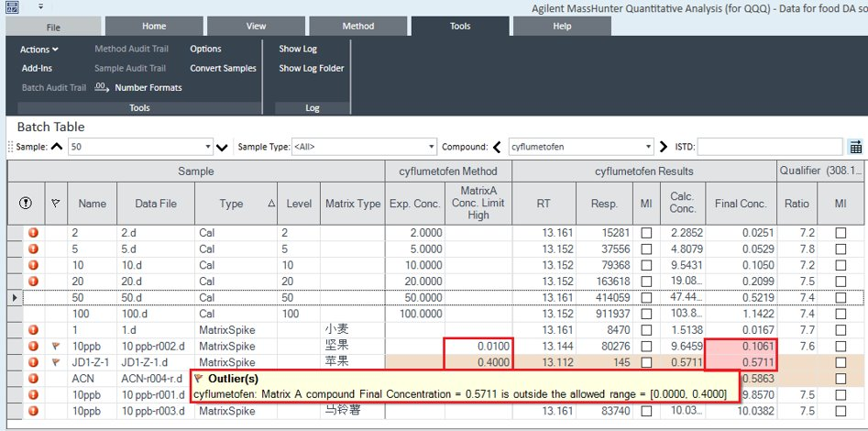Click the red error icon for 10 ppb-r002.d row
This screenshot has width=868, height=431.
[x=33, y=347]
